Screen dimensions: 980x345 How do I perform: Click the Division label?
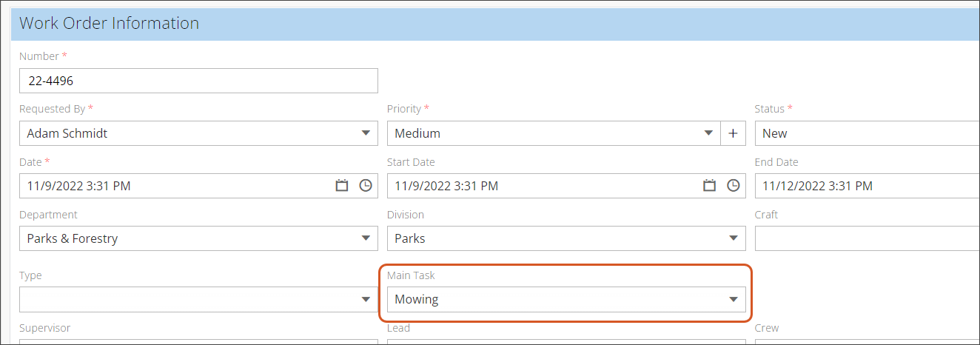(x=406, y=215)
